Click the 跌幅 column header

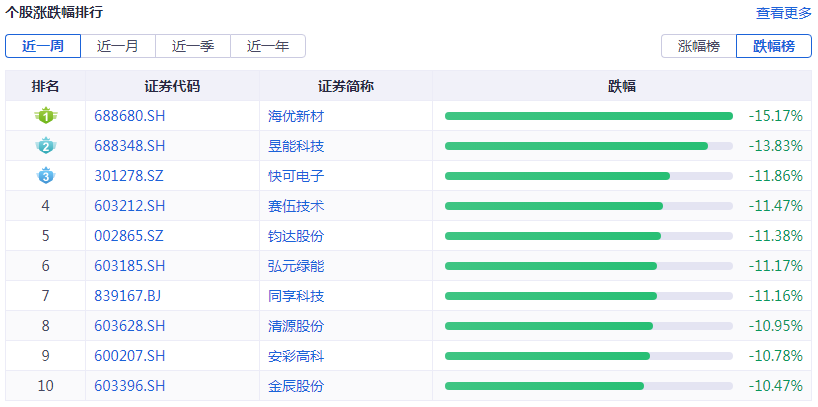pos(622,86)
